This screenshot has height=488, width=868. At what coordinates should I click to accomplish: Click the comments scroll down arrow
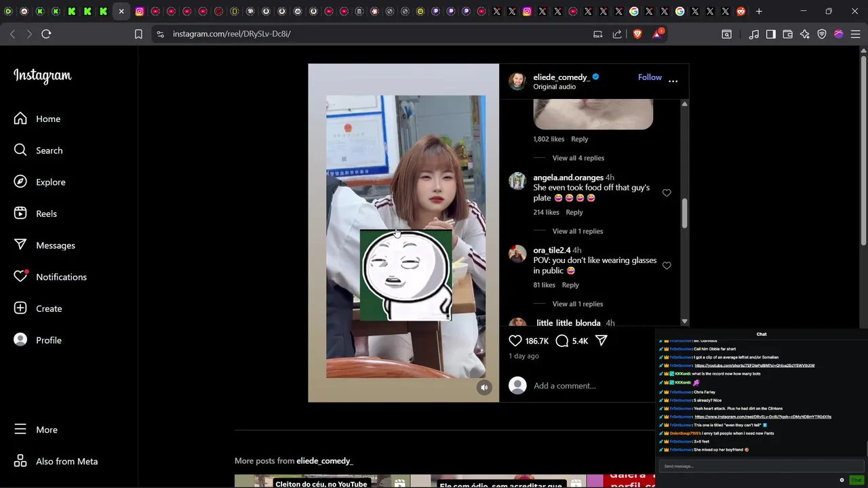[684, 321]
